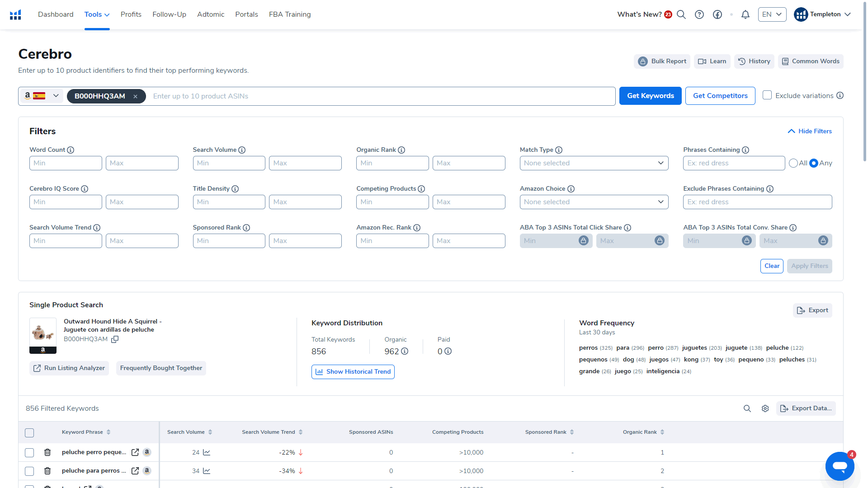Toggle the Exclude variations checkbox
Screen dimensions: 868x488
767,95
